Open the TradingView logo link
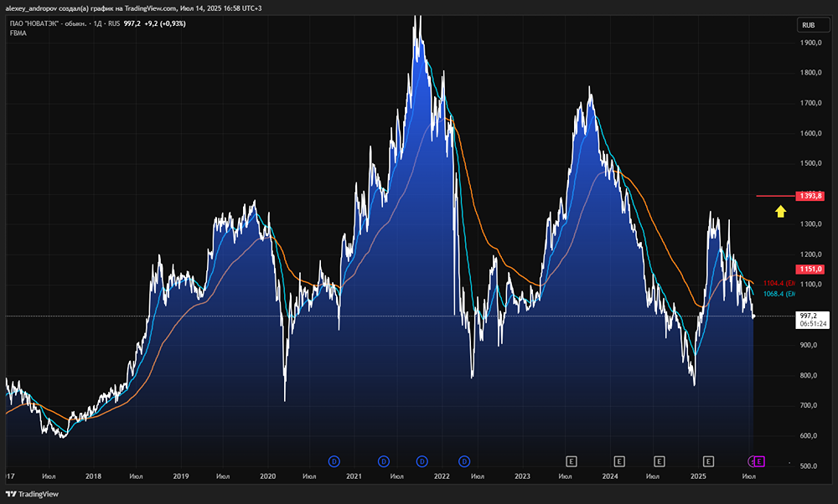Image resolution: width=838 pixels, height=504 pixels. [32, 494]
